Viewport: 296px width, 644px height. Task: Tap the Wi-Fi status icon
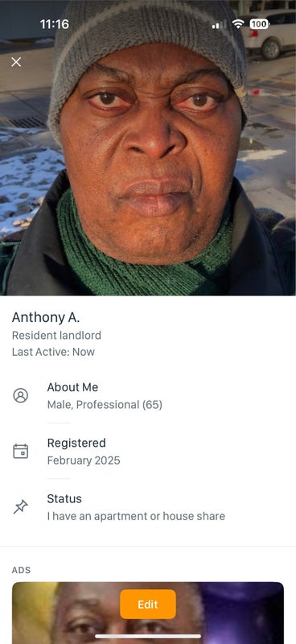238,24
